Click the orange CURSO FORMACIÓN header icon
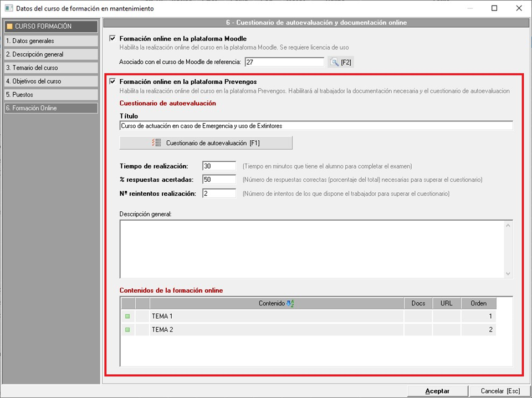This screenshot has height=398, width=532. click(x=9, y=26)
